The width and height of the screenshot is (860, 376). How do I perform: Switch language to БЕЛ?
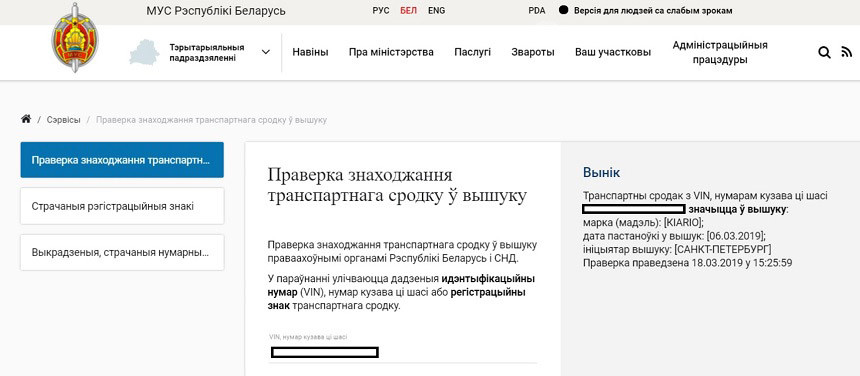[x=408, y=10]
